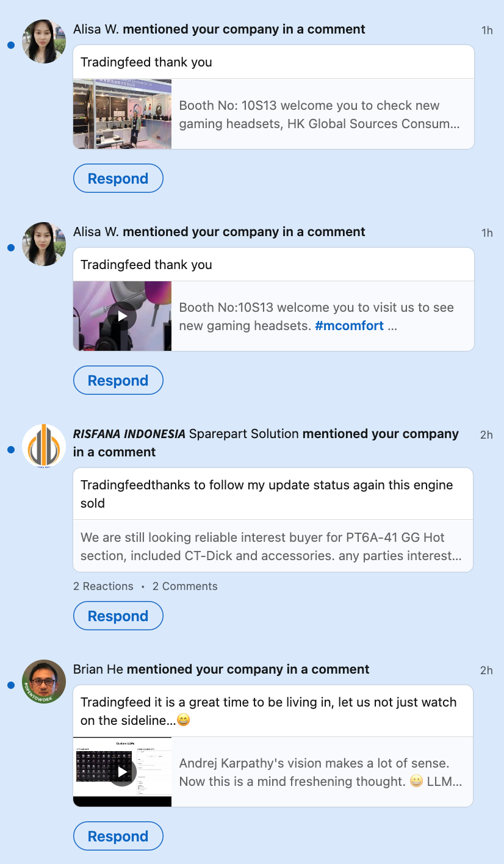The image size is (504, 864).
Task: Play the gaming headset video thumbnail
Action: click(x=123, y=316)
